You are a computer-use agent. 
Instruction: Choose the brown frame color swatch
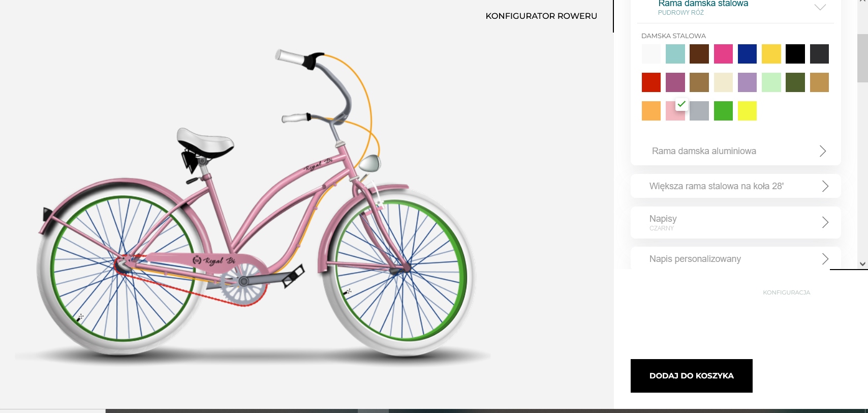[x=699, y=54]
